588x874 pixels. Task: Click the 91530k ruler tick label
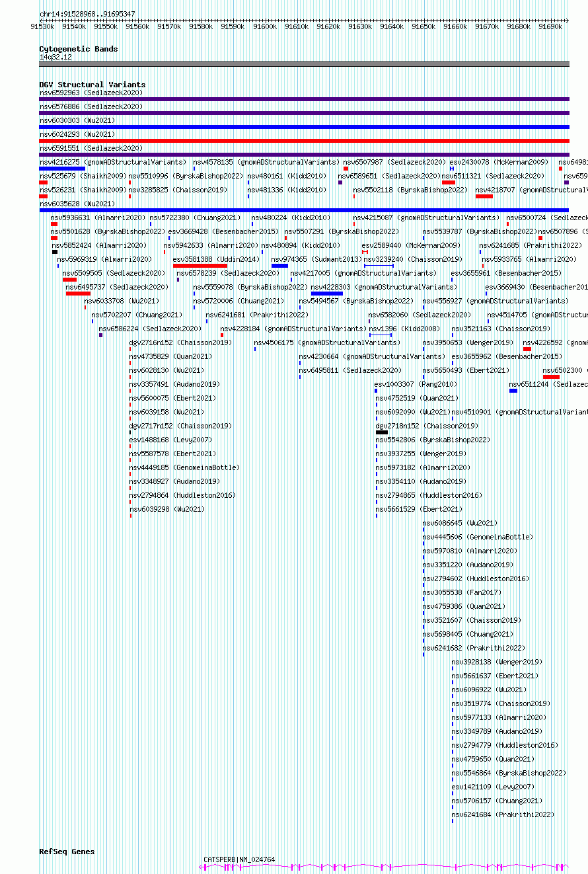42,26
